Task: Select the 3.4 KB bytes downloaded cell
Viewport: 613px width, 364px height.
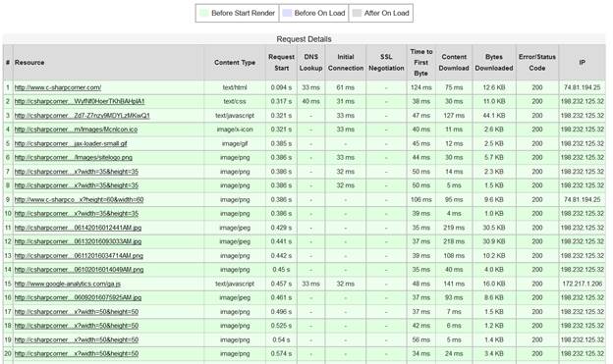Action: (x=494, y=354)
